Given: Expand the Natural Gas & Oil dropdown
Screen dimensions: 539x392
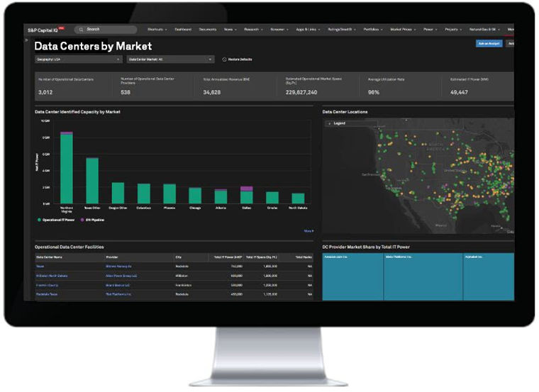Looking at the screenshot, I should (484, 30).
